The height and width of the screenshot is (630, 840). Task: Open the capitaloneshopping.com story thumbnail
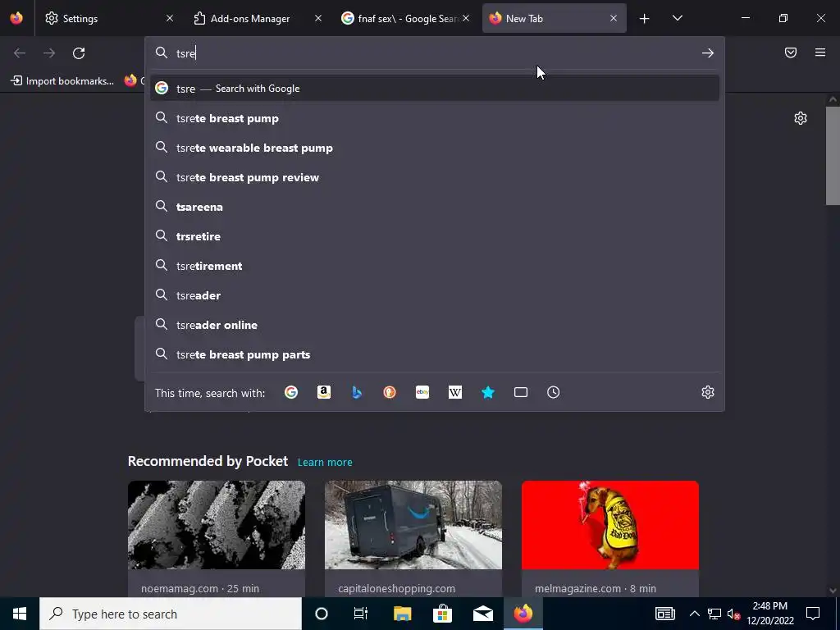413,525
